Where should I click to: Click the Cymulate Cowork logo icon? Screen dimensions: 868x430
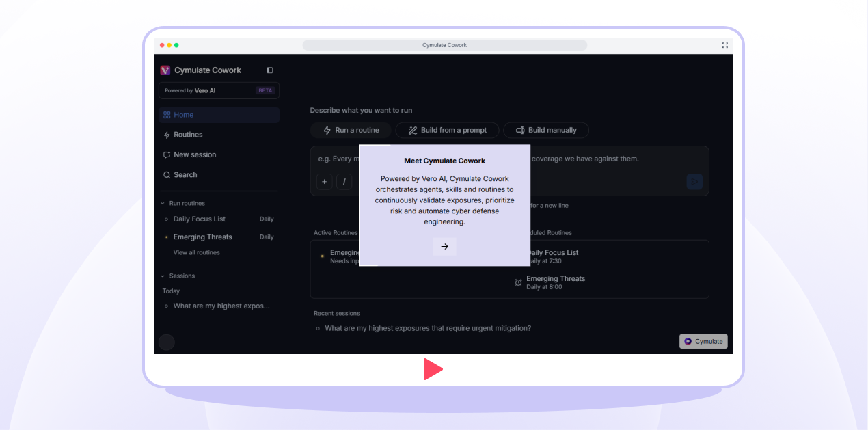165,70
